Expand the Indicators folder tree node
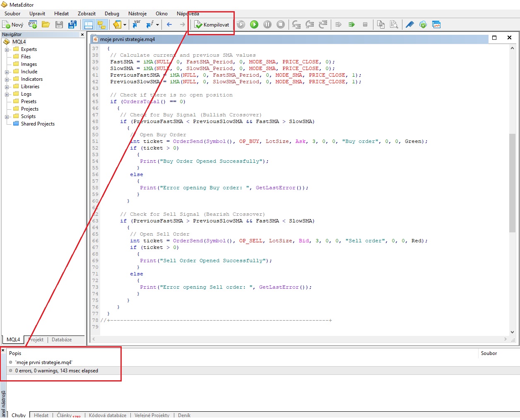The image size is (520, 420). pyautogui.click(x=7, y=80)
